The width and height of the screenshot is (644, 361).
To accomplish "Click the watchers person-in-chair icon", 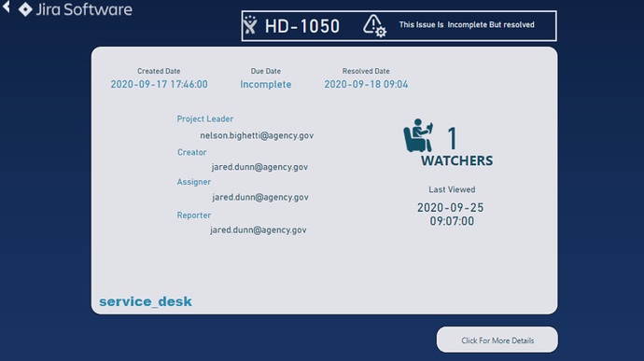I will pyautogui.click(x=418, y=135).
